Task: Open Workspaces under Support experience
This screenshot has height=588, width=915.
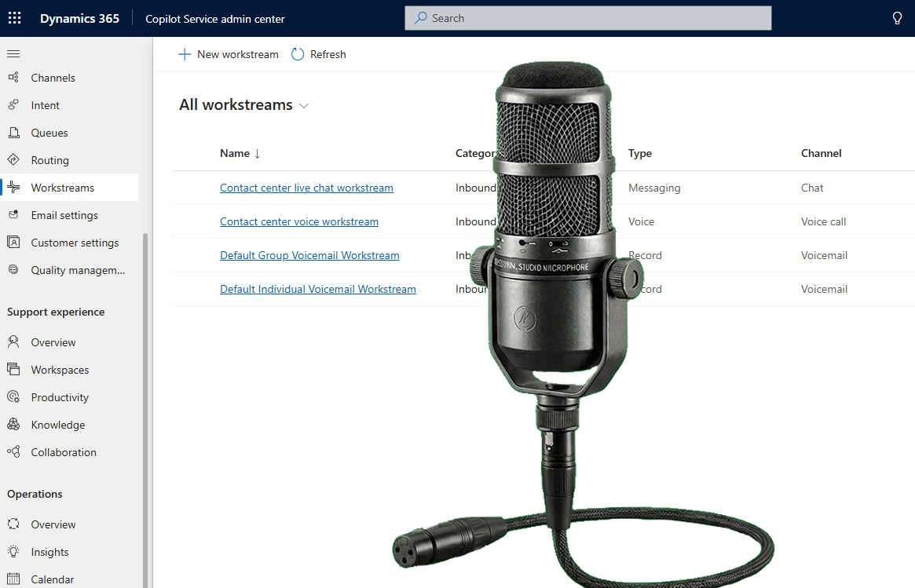Action: 60,370
